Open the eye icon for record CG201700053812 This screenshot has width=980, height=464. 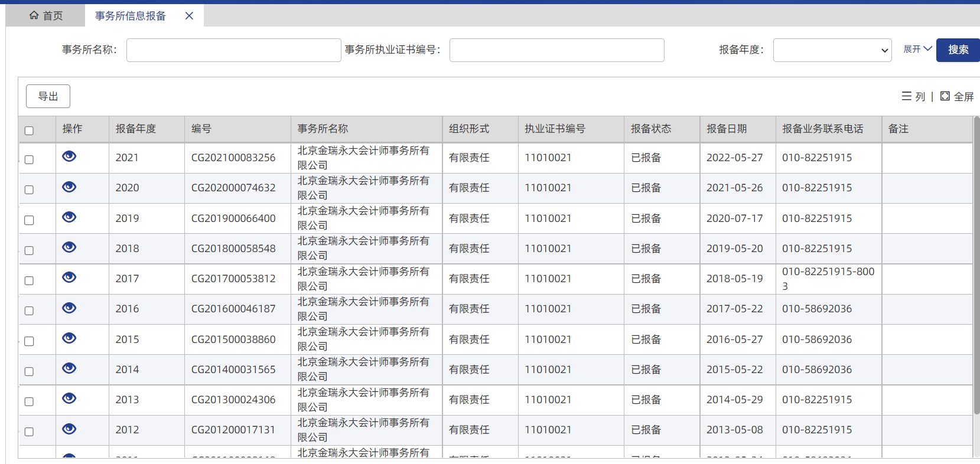(69, 277)
